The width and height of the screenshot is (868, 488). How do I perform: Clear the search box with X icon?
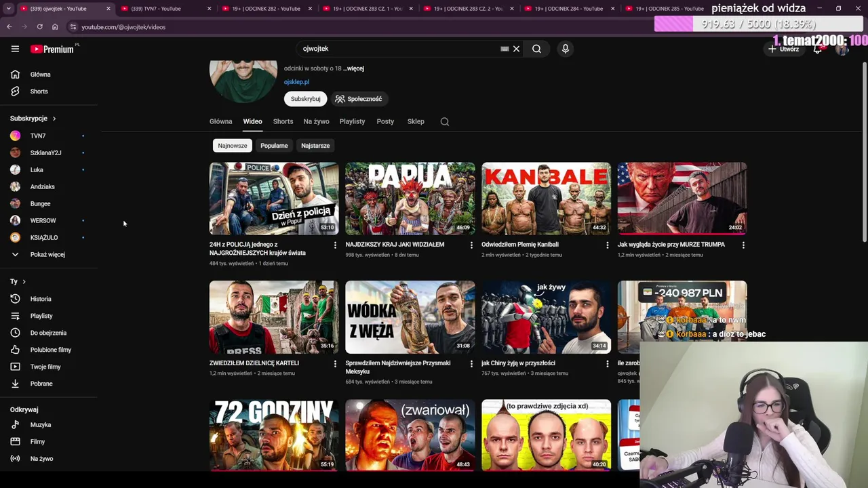click(x=516, y=49)
